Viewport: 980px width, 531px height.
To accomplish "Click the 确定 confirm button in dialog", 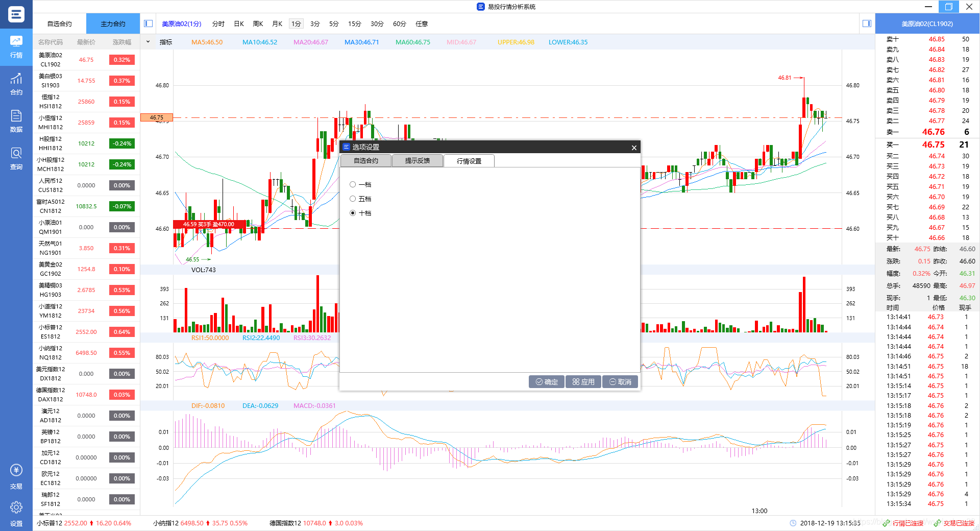I will [x=547, y=382].
